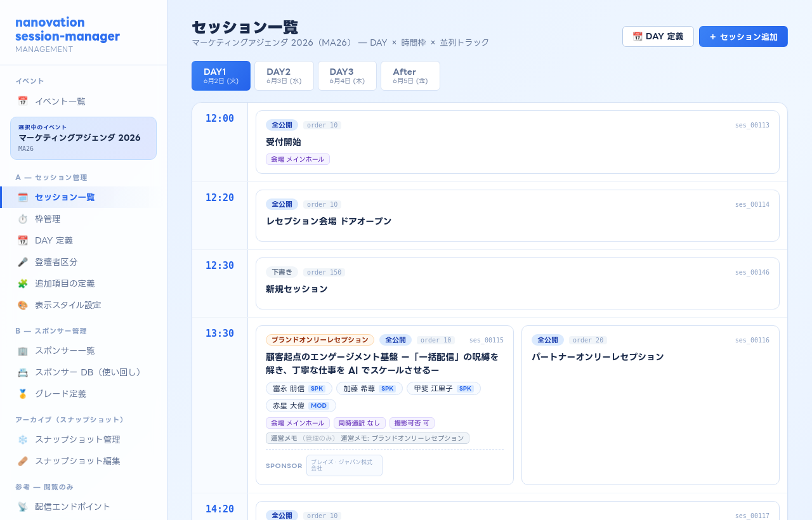Image resolution: width=812 pixels, height=520 pixels.
Task: Open the 新規セッション draft card
Action: coord(518,283)
